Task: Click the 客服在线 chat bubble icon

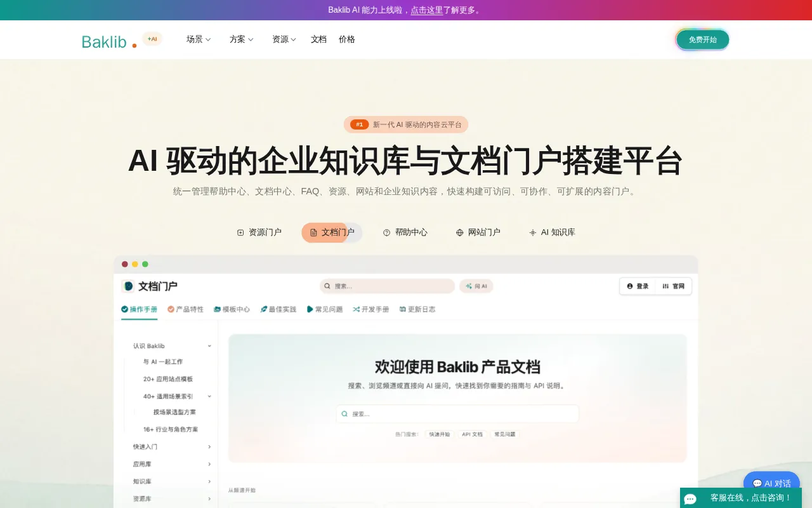Action: coord(690,499)
